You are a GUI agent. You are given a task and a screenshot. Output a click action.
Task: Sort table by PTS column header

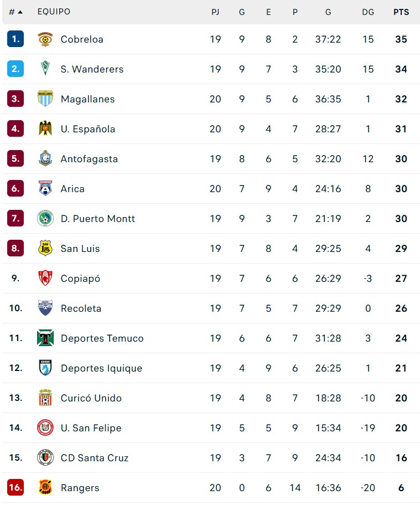click(401, 12)
